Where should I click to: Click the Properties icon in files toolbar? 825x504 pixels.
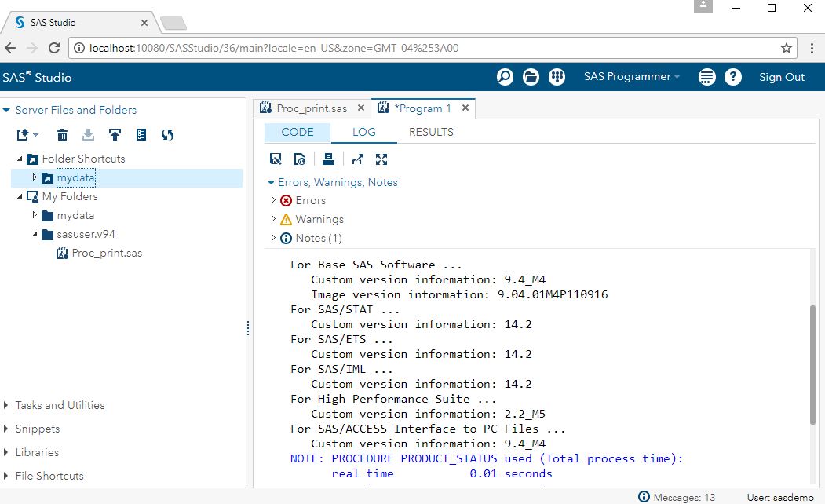coord(141,135)
